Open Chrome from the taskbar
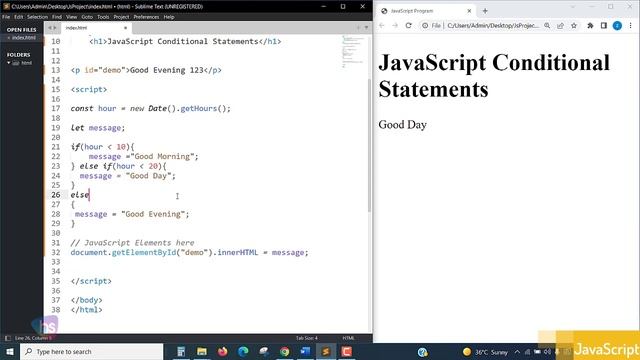Viewport: 640px width, 360px height. 284,351
